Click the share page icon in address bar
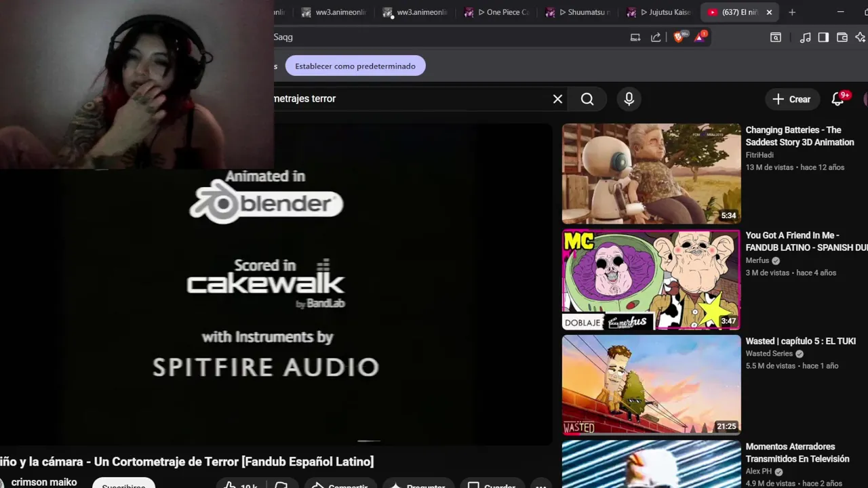 (656, 37)
